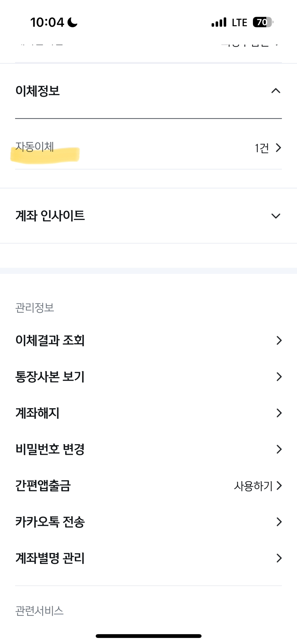Viewport: 297px width, 644px height.
Task: Choose 계좌해지 option
Action: tap(37, 413)
